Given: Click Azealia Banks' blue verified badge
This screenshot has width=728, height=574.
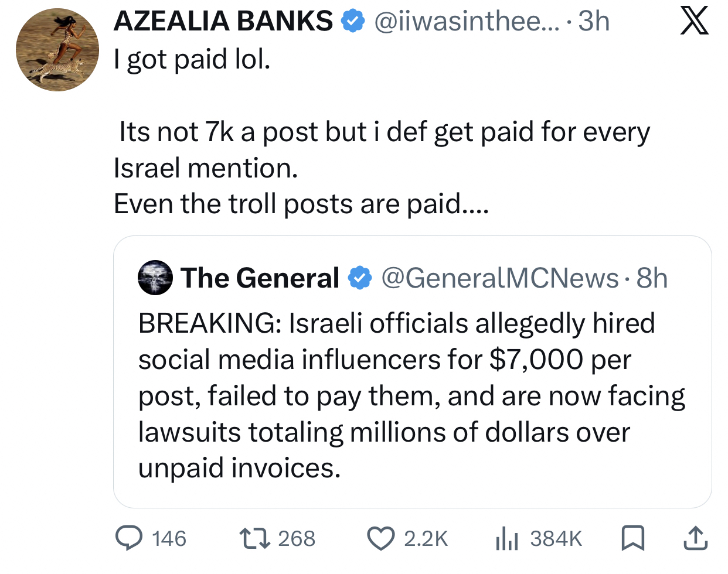Looking at the screenshot, I should pyautogui.click(x=352, y=22).
